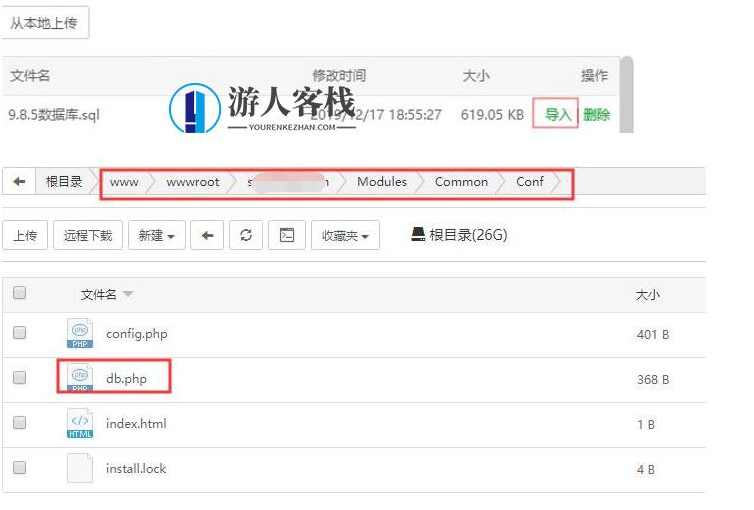754x510 pixels.
Task: Go to 根目录 in breadcrumb
Action: [64, 182]
